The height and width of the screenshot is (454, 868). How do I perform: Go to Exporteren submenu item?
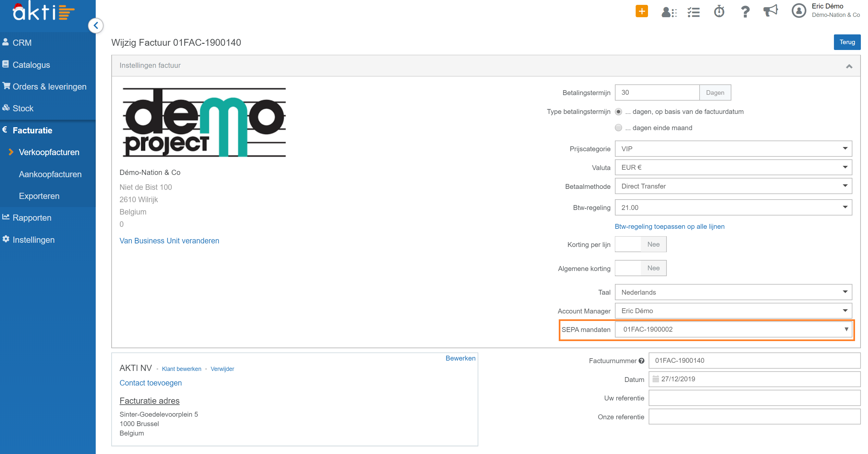coord(39,196)
